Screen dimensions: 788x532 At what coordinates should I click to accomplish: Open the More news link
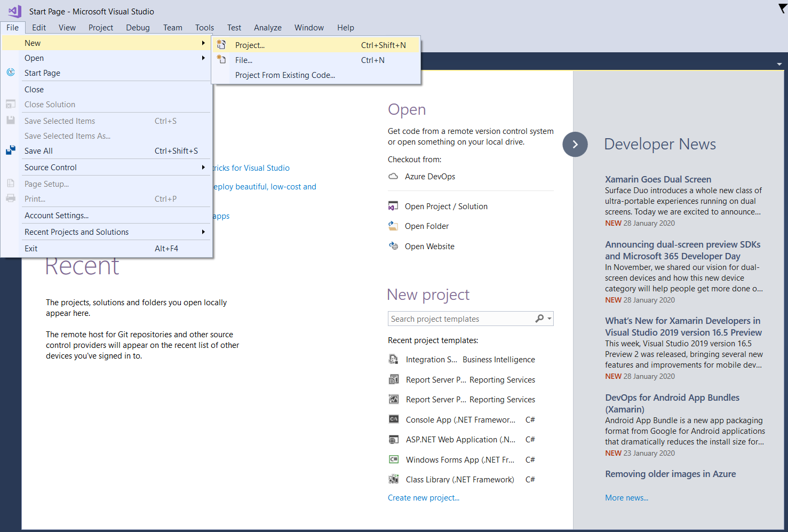[x=626, y=498]
